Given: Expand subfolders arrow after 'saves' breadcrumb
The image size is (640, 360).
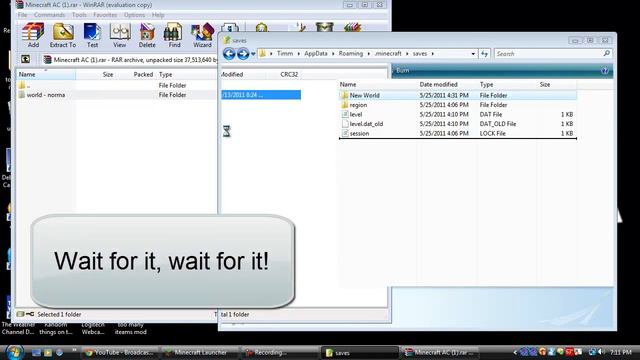Looking at the screenshot, I should click(x=433, y=54).
